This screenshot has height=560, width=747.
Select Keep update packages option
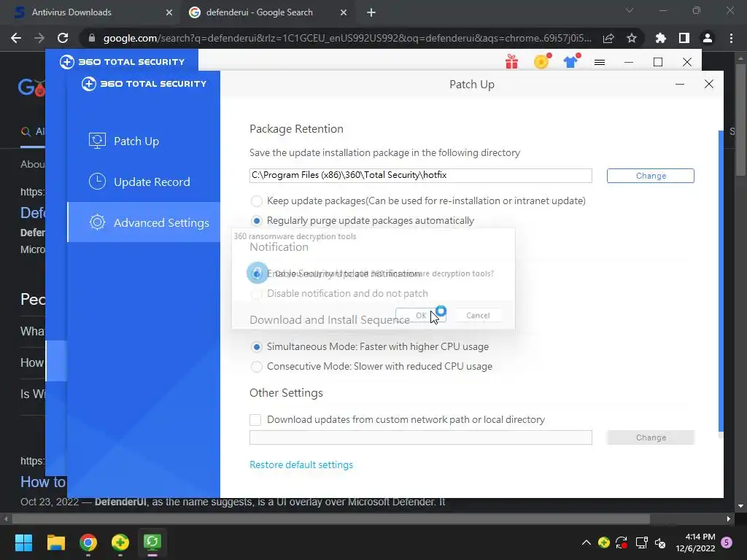pyautogui.click(x=257, y=201)
